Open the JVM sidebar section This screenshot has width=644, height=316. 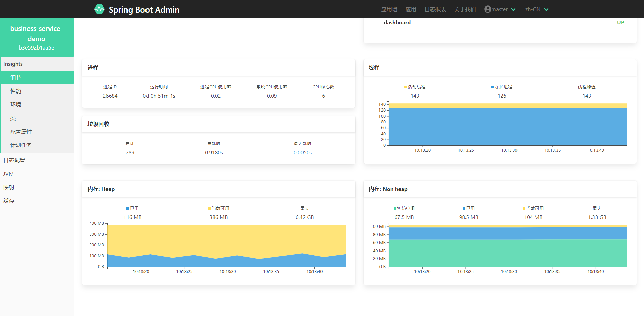[8, 174]
